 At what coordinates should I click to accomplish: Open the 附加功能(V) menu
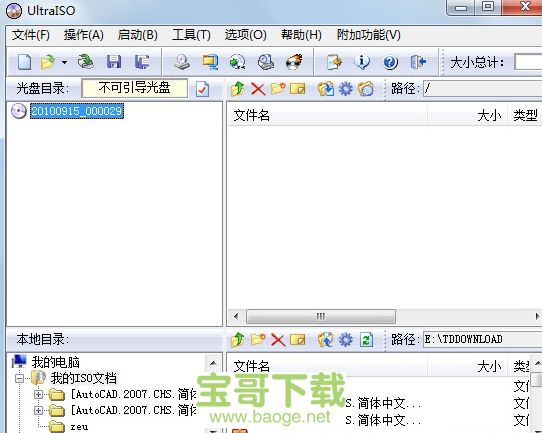click(368, 35)
